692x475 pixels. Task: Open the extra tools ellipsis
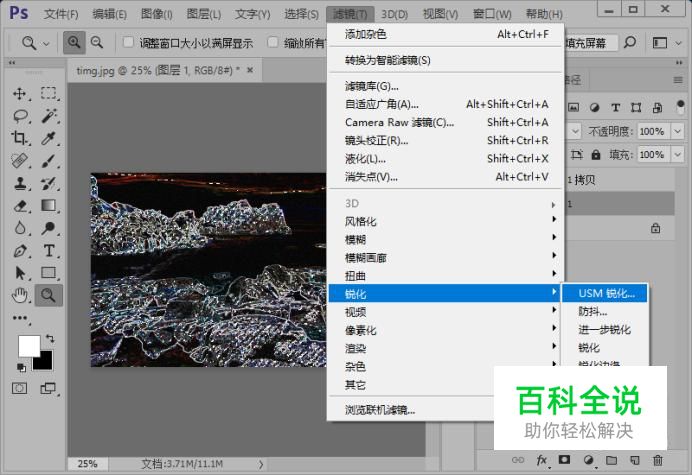point(19,318)
